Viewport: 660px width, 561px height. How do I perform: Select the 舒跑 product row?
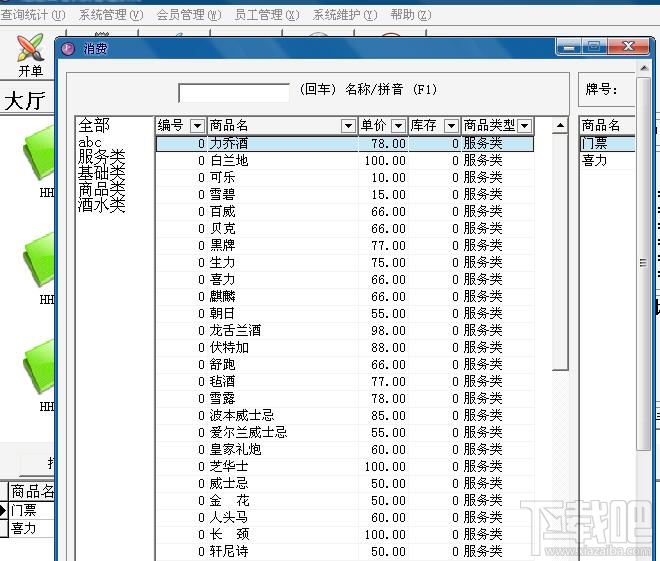(x=345, y=364)
